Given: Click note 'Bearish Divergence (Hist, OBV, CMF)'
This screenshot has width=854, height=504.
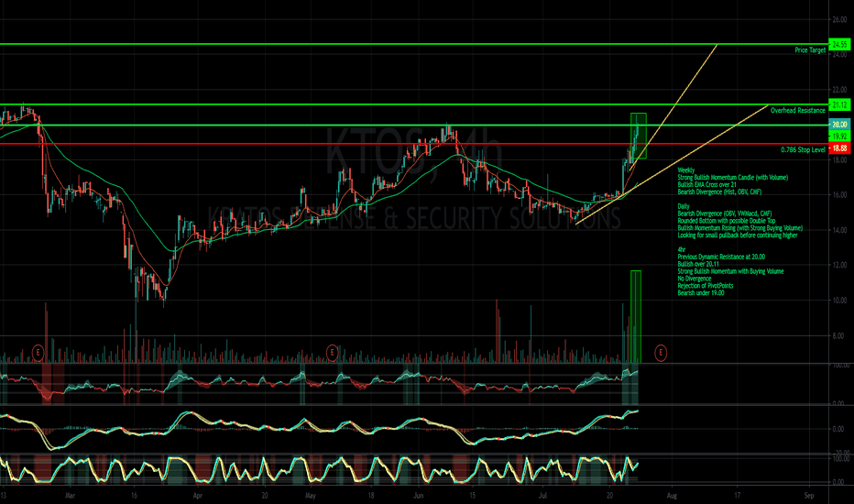Looking at the screenshot, I should click(719, 192).
